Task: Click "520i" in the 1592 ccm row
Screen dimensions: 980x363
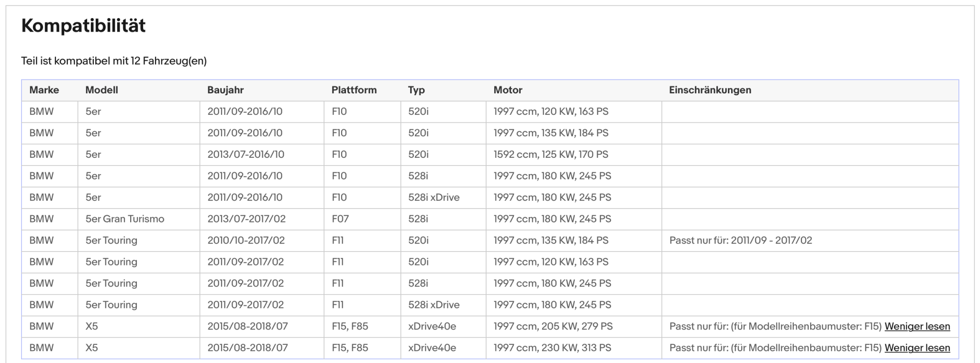Action: (x=418, y=154)
